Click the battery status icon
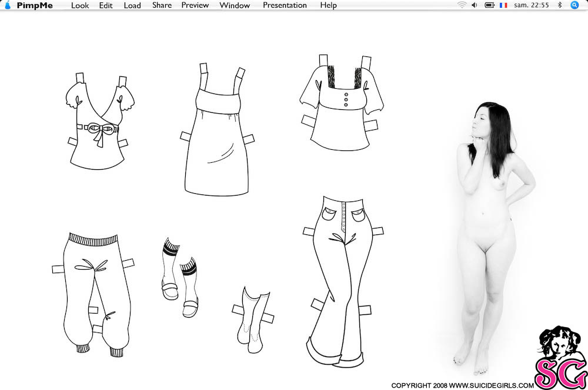The width and height of the screenshot is (588, 390). point(490,5)
